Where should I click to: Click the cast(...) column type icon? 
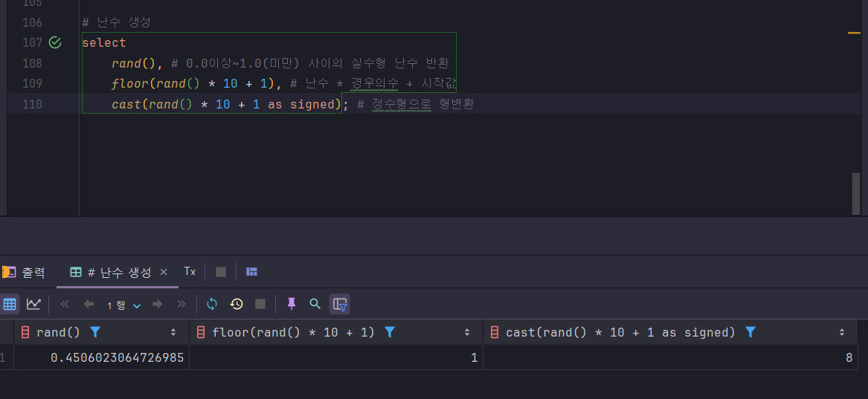pos(495,332)
